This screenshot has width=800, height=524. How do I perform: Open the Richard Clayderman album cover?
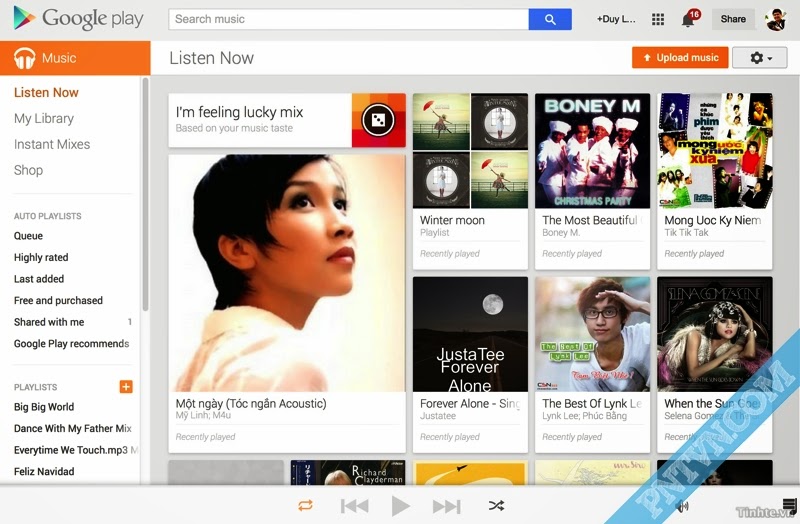click(x=348, y=472)
